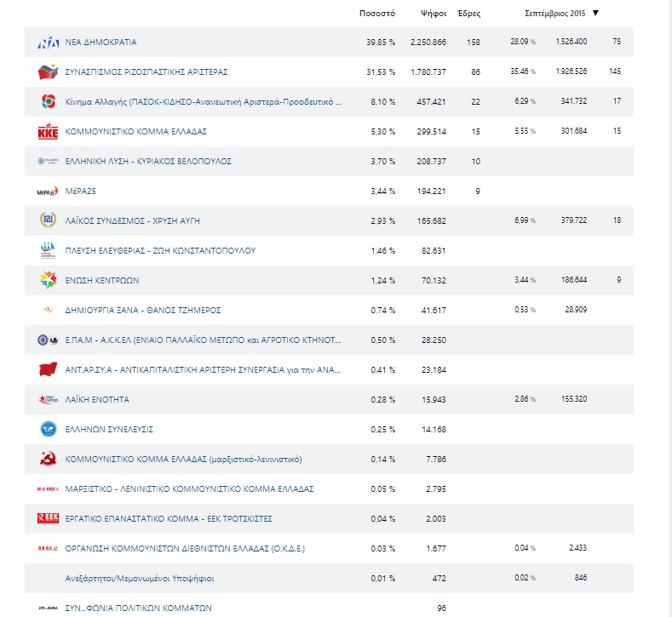Click the ΑΝΤ.ΑΡ.ΣΥ.Α red flag logo
Image resolution: width=672 pixels, height=617 pixels.
(x=48, y=369)
